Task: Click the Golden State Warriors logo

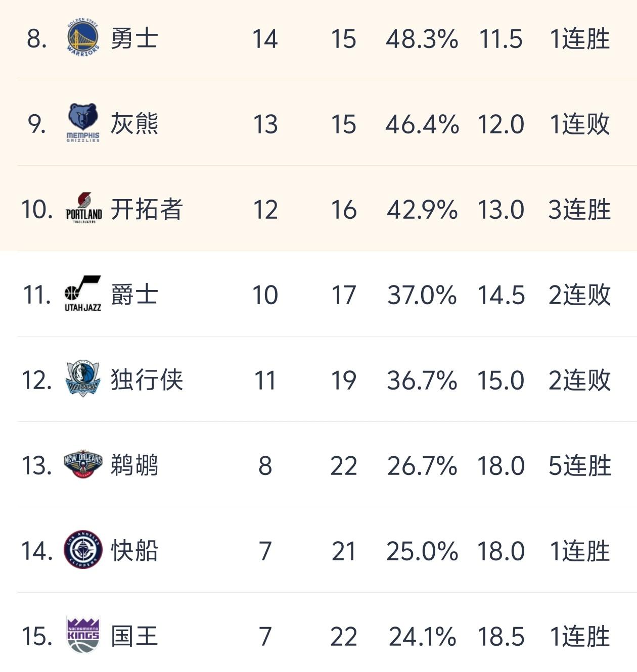Action: (x=83, y=37)
